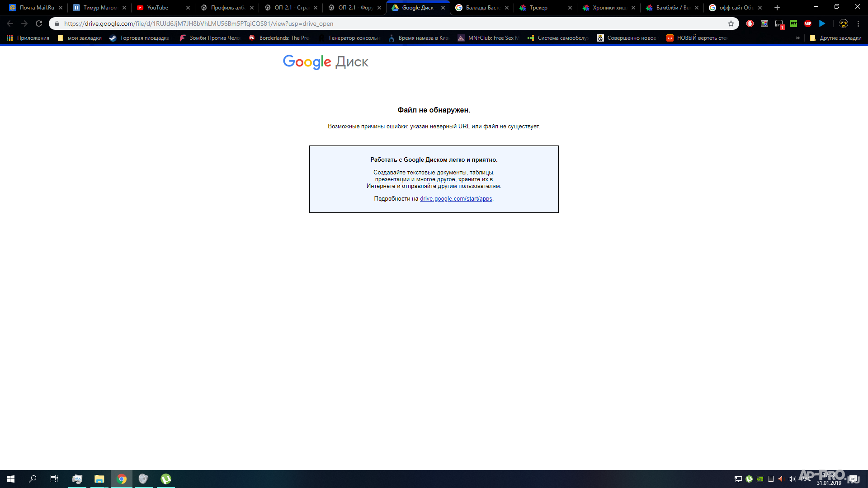Image resolution: width=868 pixels, height=488 pixels.
Task: Close the Google Диск tab
Action: (443, 8)
